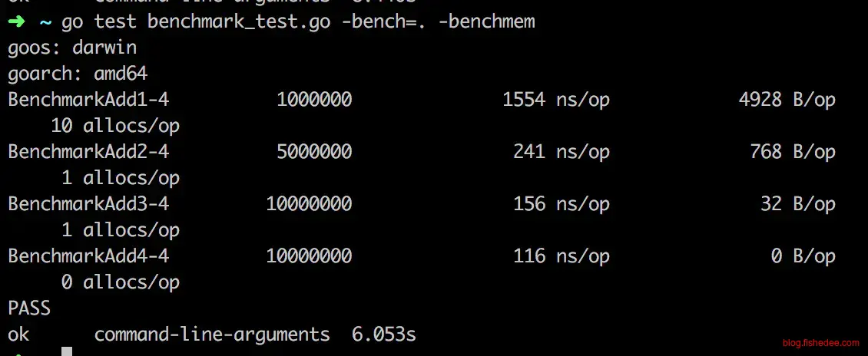The image size is (868, 356).
Task: Select the BenchmarkAdd2-4 result name
Action: tap(88, 152)
